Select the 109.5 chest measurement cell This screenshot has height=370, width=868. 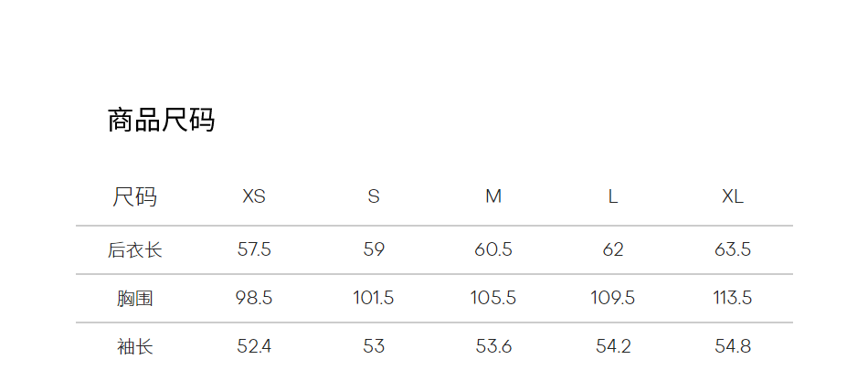pos(613,298)
